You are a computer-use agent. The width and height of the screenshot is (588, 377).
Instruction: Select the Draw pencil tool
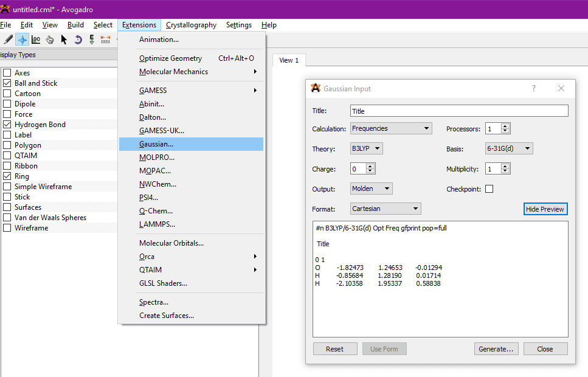pyautogui.click(x=8, y=40)
